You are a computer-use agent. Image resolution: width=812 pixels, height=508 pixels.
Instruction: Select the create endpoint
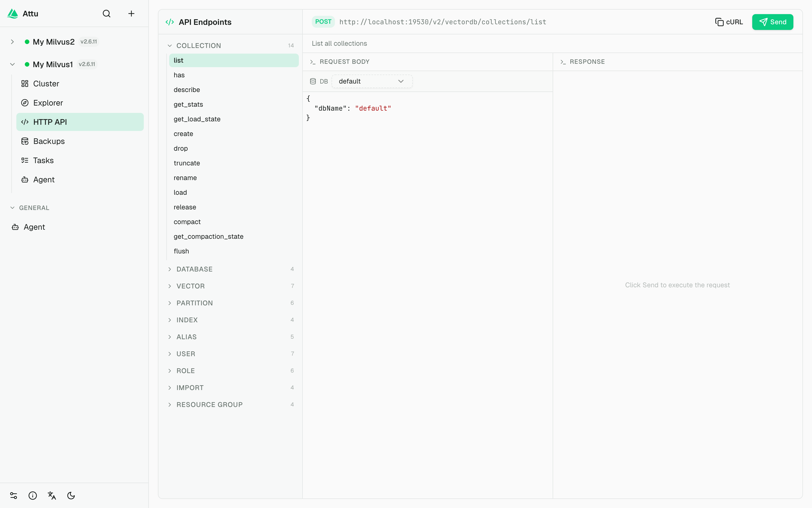click(x=233, y=134)
